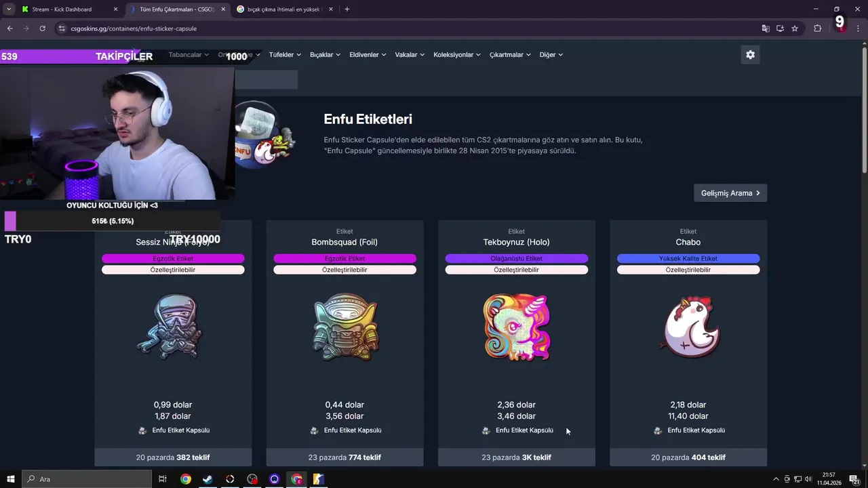Switch to the bıçak çıkma ihtimali Google tab
This screenshot has height=488, width=868.
coord(283,9)
